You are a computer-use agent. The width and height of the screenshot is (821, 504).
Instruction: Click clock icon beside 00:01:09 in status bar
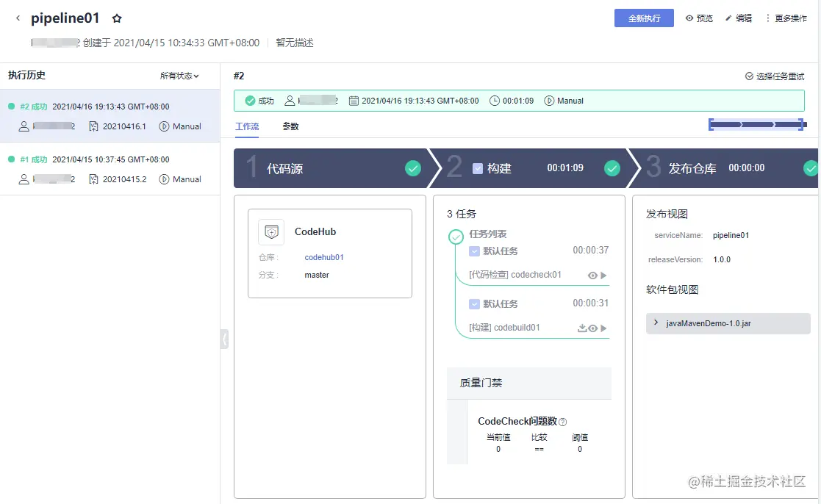pyautogui.click(x=494, y=101)
